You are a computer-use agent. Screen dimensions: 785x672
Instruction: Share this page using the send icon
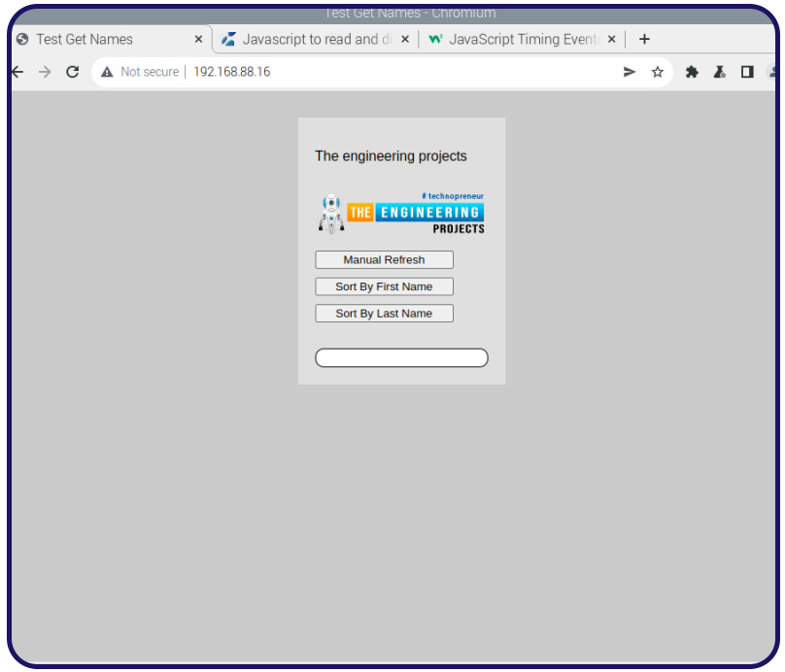[x=630, y=72]
